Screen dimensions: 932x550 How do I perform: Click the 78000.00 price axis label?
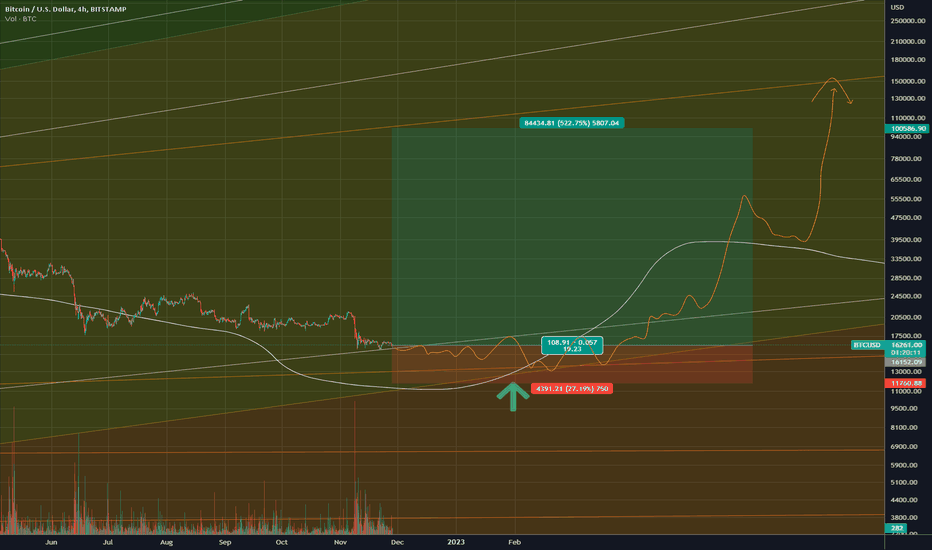[x=908, y=159]
